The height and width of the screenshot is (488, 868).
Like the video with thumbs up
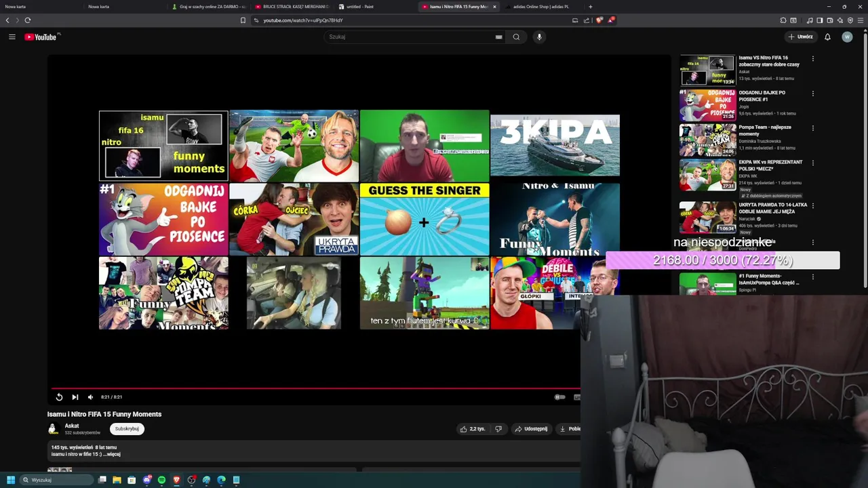point(473,429)
